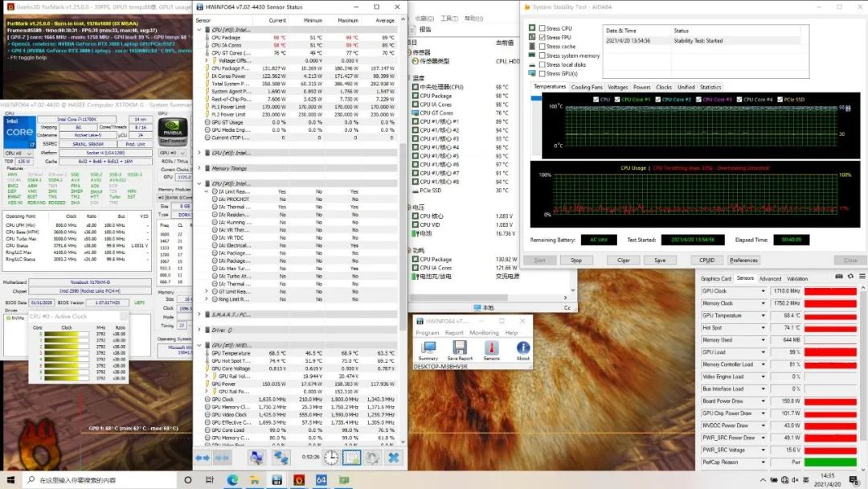Open Microsoft Edge from the taskbar
Viewport: 868px width, 489px height.
click(232, 479)
